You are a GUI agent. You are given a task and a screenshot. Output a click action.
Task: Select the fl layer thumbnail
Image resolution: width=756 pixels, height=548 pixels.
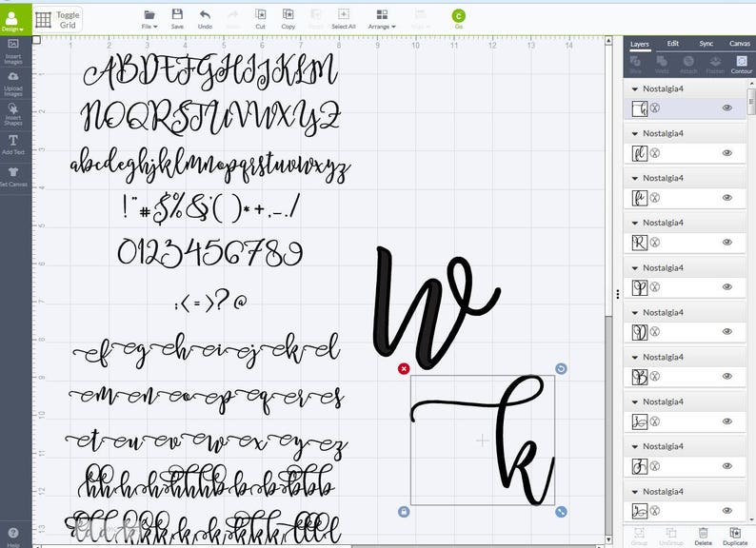tap(640, 153)
